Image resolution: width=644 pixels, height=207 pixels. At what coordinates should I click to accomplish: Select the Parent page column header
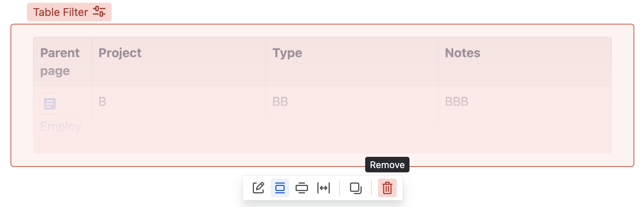click(63, 62)
